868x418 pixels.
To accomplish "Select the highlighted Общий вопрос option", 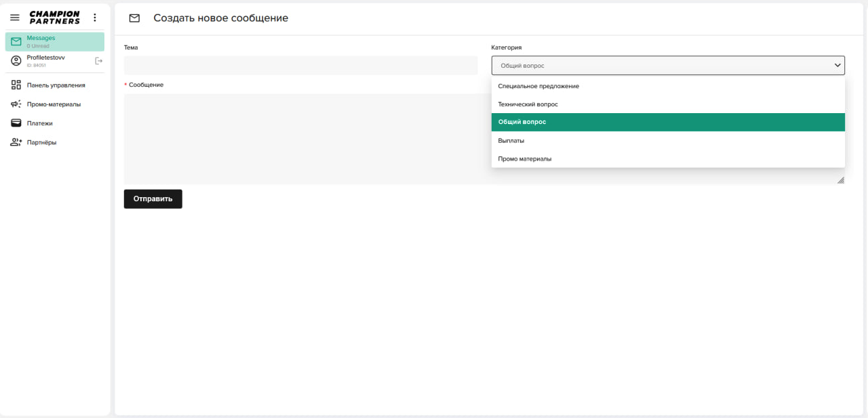I will click(522, 122).
